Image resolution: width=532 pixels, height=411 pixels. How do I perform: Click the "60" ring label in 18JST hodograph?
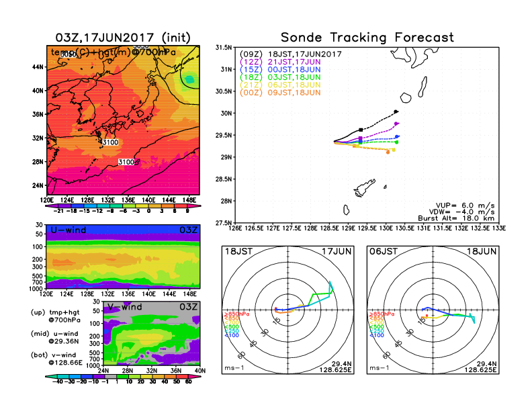pyautogui.click(x=242, y=355)
